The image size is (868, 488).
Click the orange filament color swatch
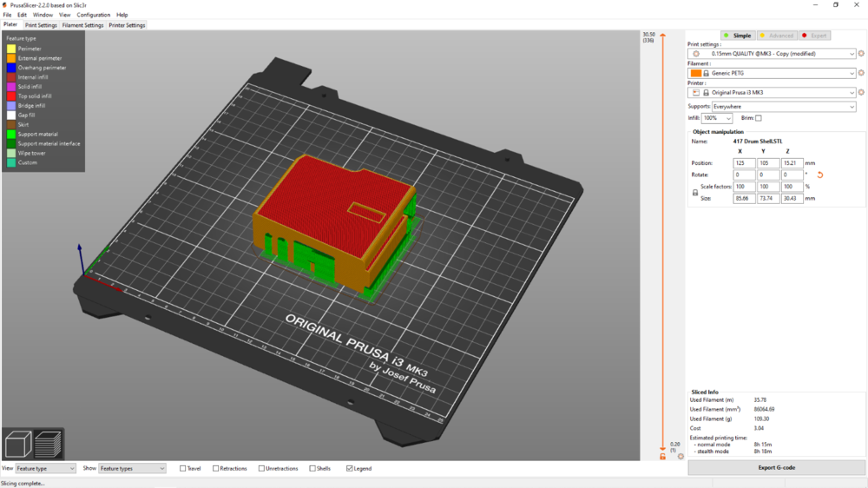pos(695,73)
